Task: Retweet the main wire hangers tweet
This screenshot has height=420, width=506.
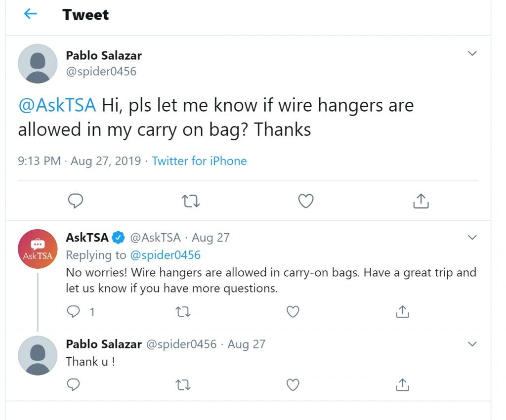Action: [191, 201]
